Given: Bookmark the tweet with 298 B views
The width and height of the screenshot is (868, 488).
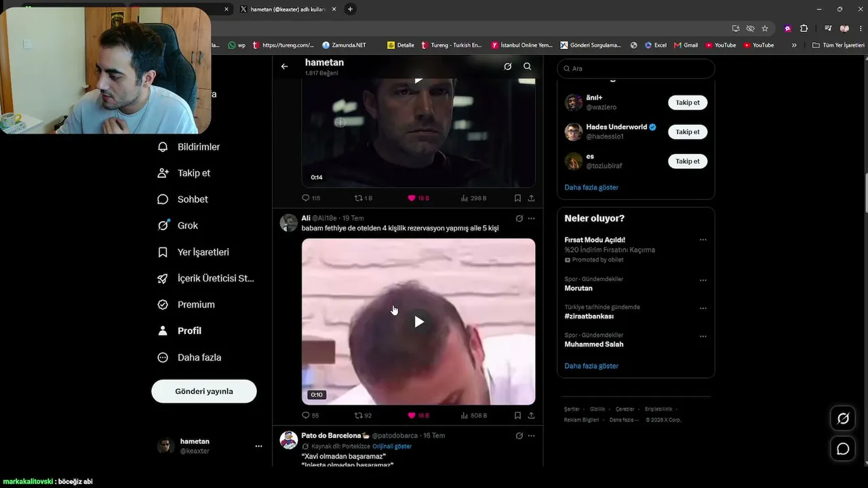Looking at the screenshot, I should (517, 198).
